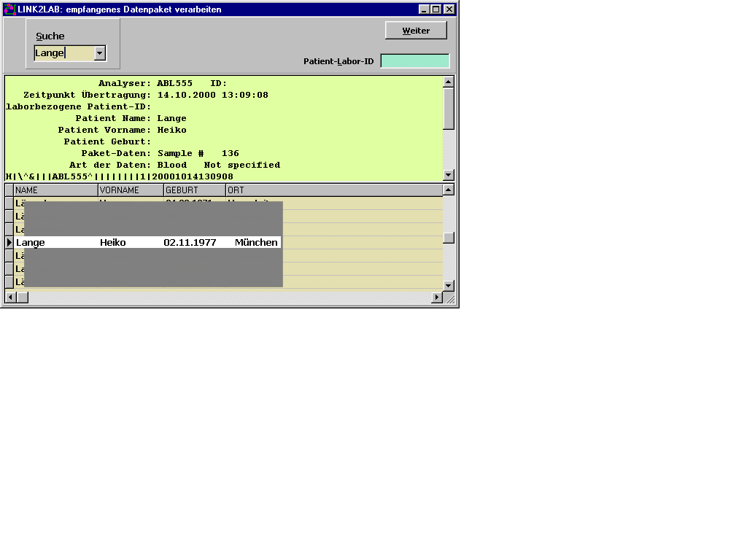This screenshot has height=560, width=747.
Task: Click the row selector arrow beside Lange
Action: click(x=9, y=242)
